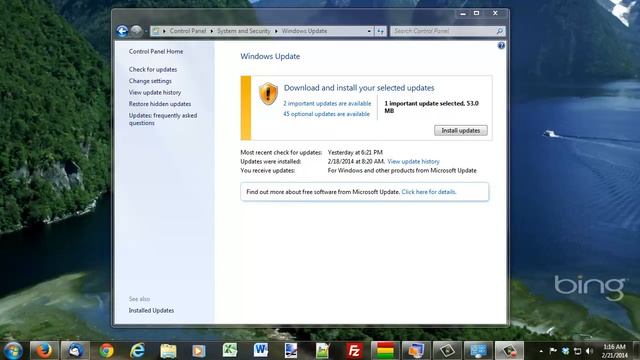Open Updates: frequently asked questions
Viewport: 640px width, 360px height.
[x=163, y=119]
